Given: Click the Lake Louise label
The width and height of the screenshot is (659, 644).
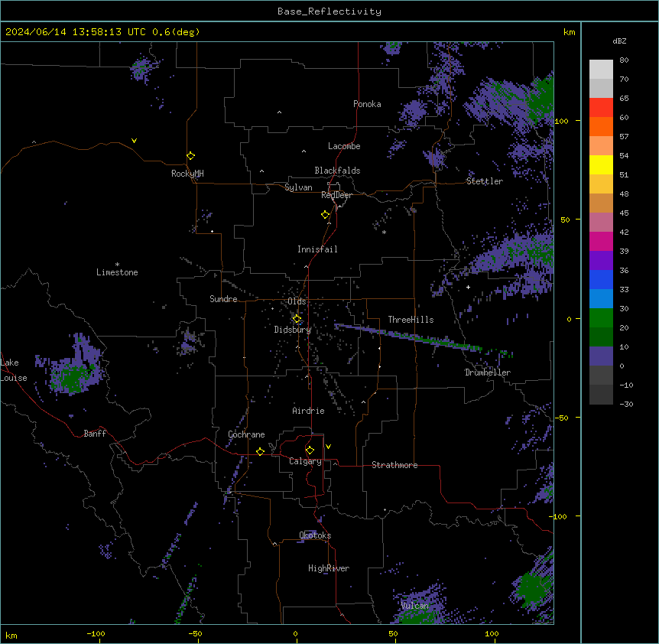Looking at the screenshot, I should [14, 370].
